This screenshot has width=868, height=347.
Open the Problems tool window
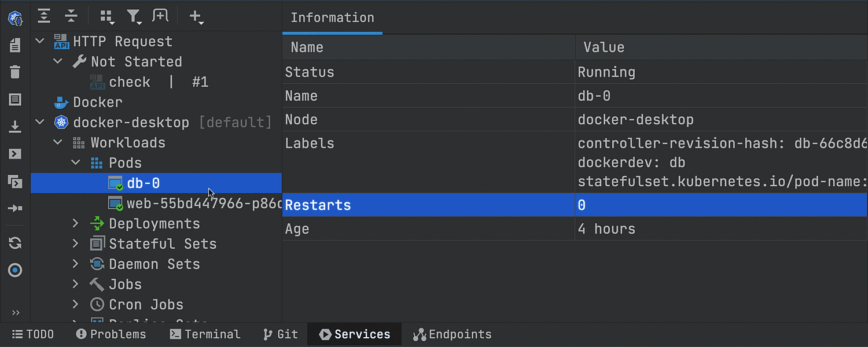pos(111,334)
